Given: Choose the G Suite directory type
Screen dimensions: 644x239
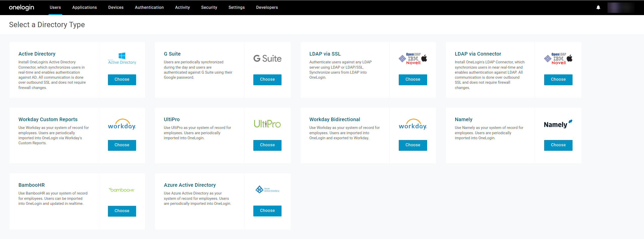Looking at the screenshot, I should tap(267, 80).
